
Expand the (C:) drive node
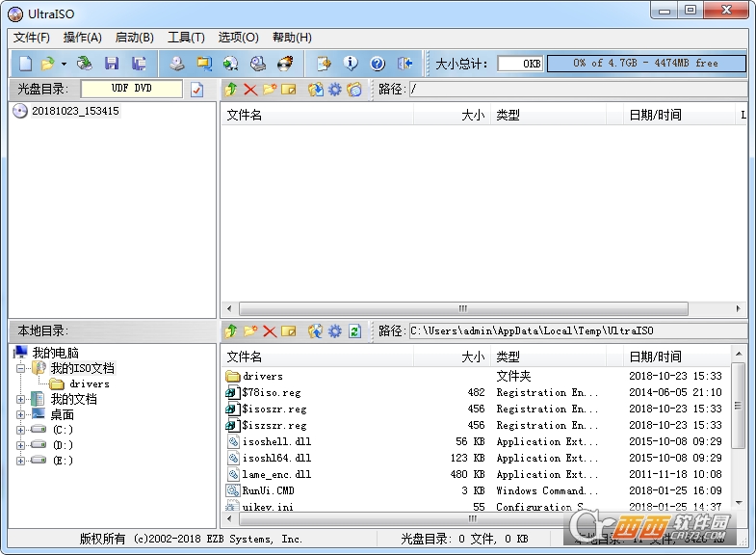click(x=20, y=430)
